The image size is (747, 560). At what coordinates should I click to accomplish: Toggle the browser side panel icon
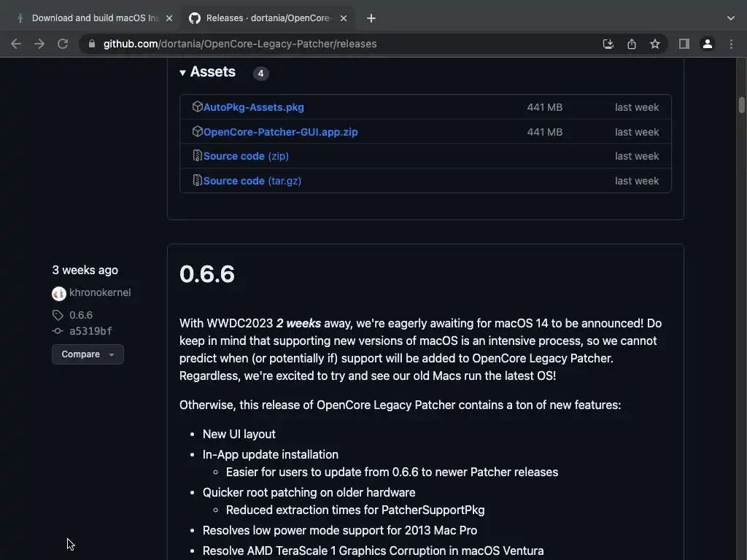coord(684,44)
